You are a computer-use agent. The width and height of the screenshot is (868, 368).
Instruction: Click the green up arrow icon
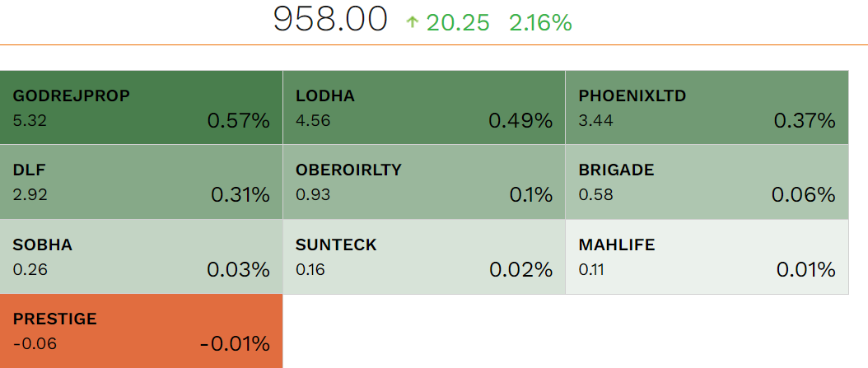(x=413, y=23)
